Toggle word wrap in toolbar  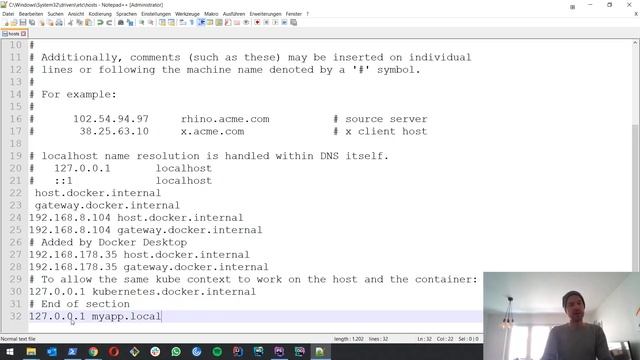click(182, 22)
